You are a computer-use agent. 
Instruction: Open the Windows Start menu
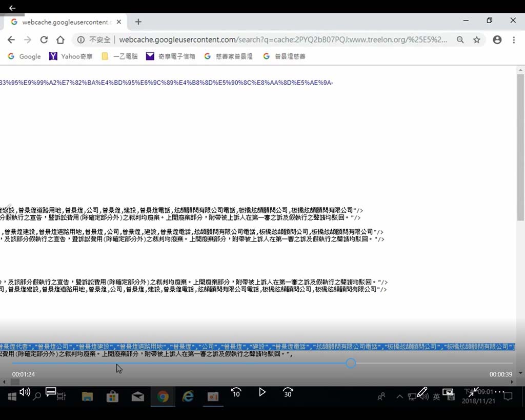coord(11,396)
